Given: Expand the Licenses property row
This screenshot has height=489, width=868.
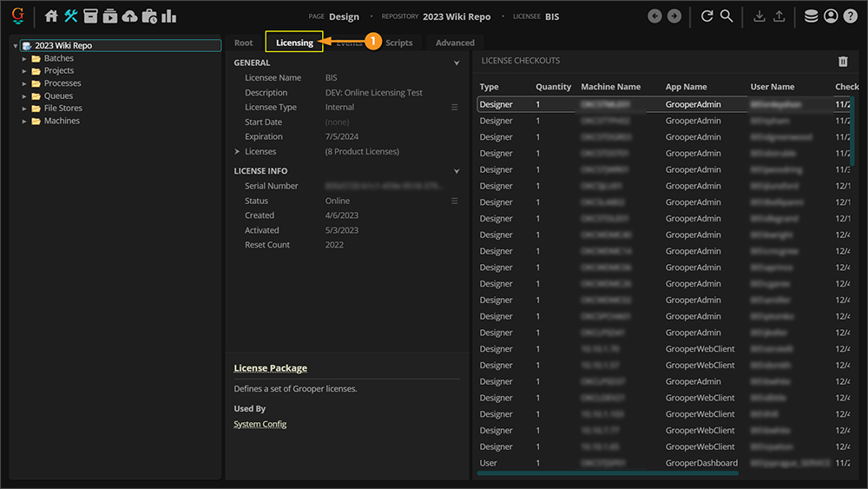Looking at the screenshot, I should [x=237, y=152].
